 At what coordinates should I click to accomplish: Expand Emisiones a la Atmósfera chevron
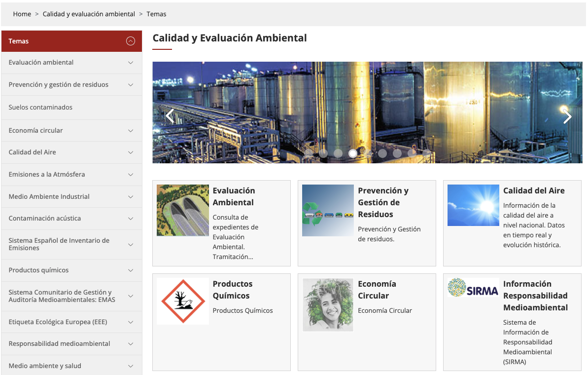pos(131,175)
